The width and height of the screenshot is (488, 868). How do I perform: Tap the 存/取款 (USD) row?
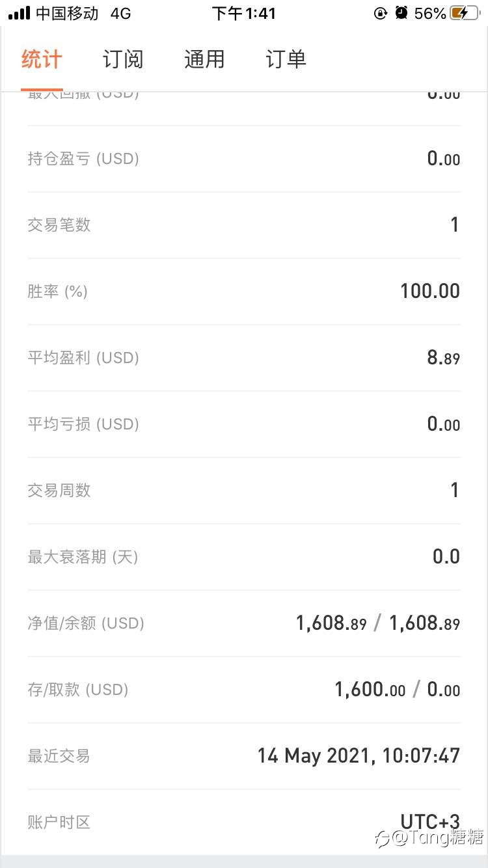[244, 690]
